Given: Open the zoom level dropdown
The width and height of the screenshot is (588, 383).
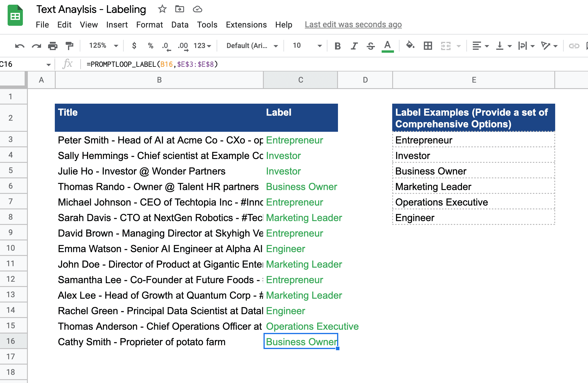Looking at the screenshot, I should [x=103, y=46].
